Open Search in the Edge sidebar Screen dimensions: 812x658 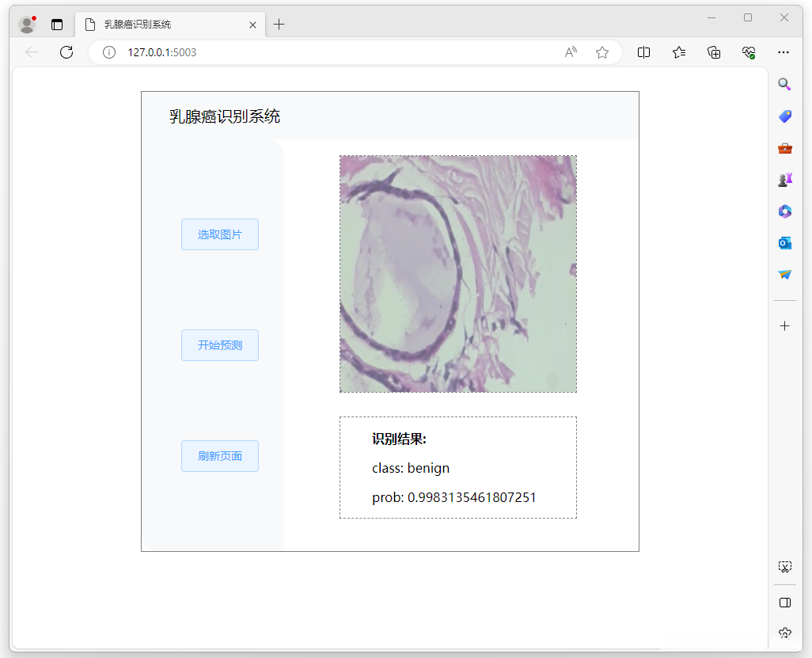tap(784, 84)
